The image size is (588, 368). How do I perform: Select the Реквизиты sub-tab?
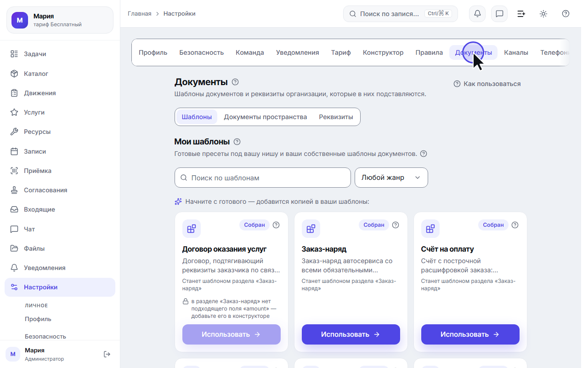(x=336, y=117)
